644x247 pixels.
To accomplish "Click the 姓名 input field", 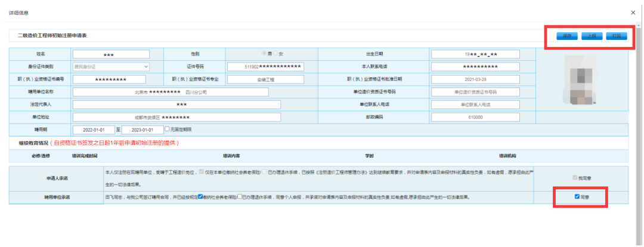I will coord(109,54).
